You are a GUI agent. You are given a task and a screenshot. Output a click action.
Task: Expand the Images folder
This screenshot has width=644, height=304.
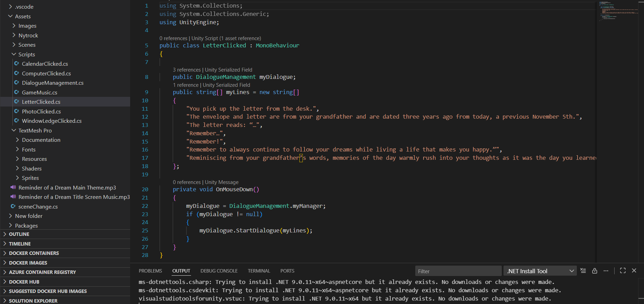pyautogui.click(x=14, y=26)
